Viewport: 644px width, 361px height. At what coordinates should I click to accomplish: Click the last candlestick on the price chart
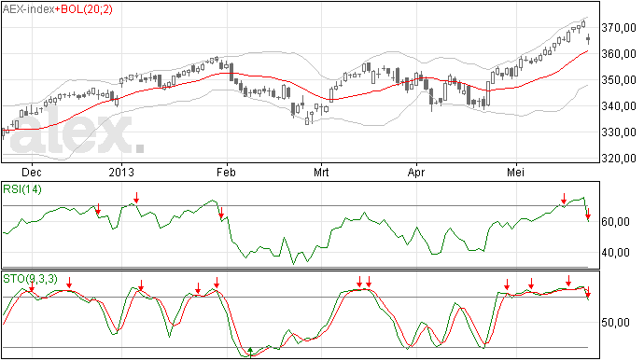[589, 39]
